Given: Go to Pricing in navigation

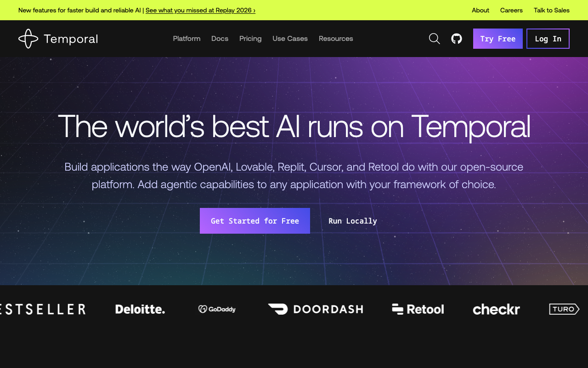Looking at the screenshot, I should (250, 39).
